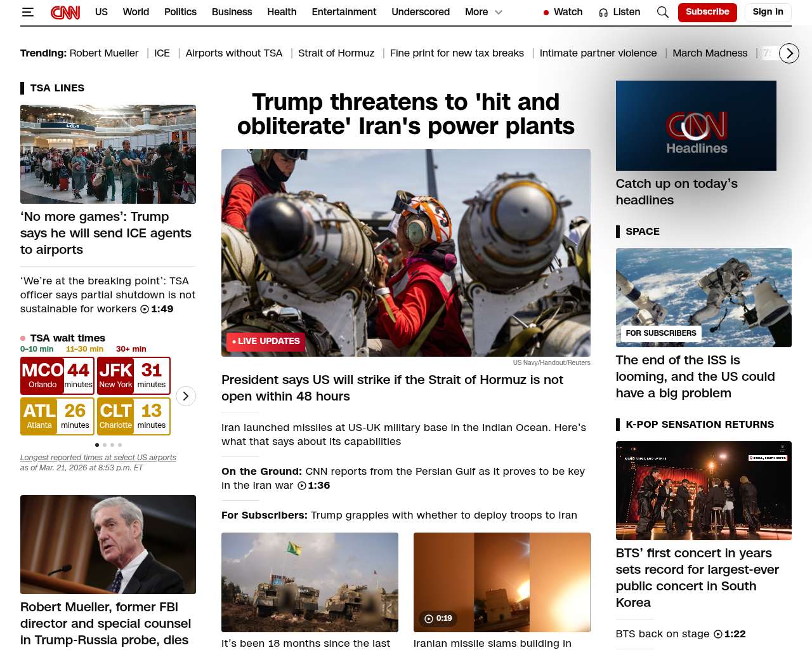Open trending topic Intimate partner violence
This screenshot has width=812, height=650.
(598, 53)
